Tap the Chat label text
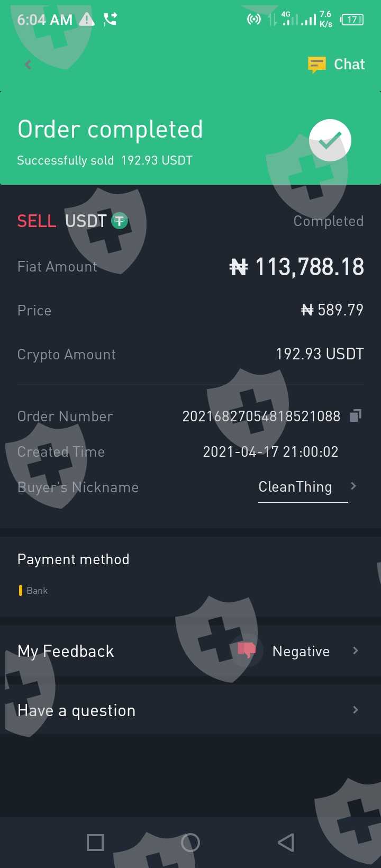This screenshot has height=868, width=381. (x=349, y=65)
